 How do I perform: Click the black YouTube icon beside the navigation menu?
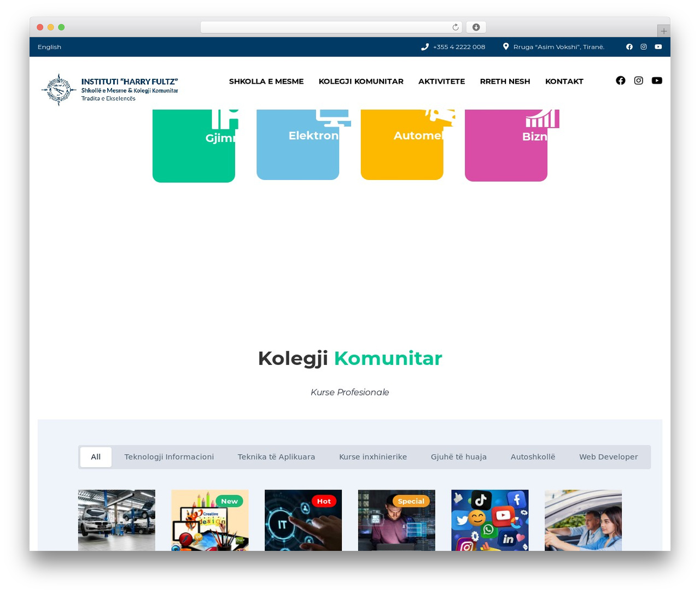point(657,80)
